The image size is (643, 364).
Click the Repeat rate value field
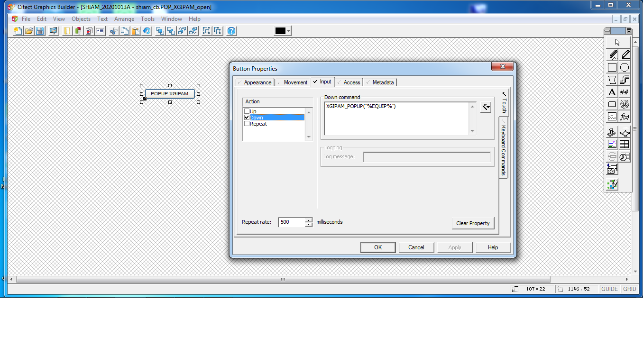[291, 222]
